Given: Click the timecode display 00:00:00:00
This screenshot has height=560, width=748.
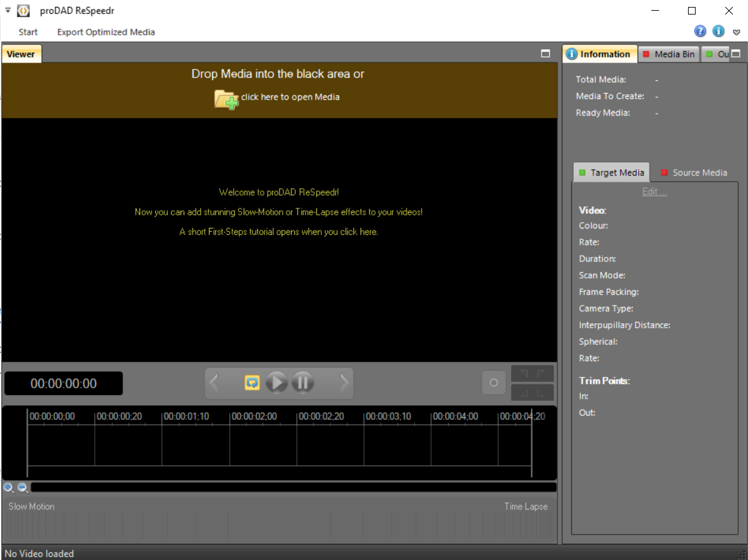Looking at the screenshot, I should [64, 383].
